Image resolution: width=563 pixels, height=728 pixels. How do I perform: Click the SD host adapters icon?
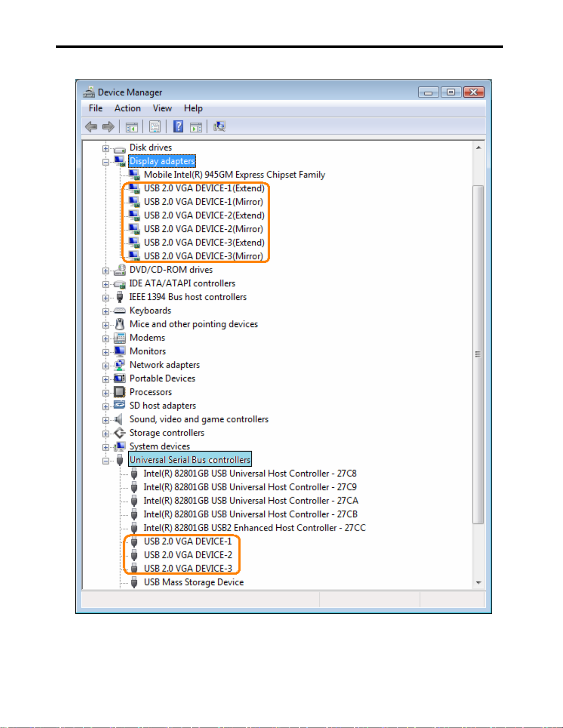tap(119, 405)
